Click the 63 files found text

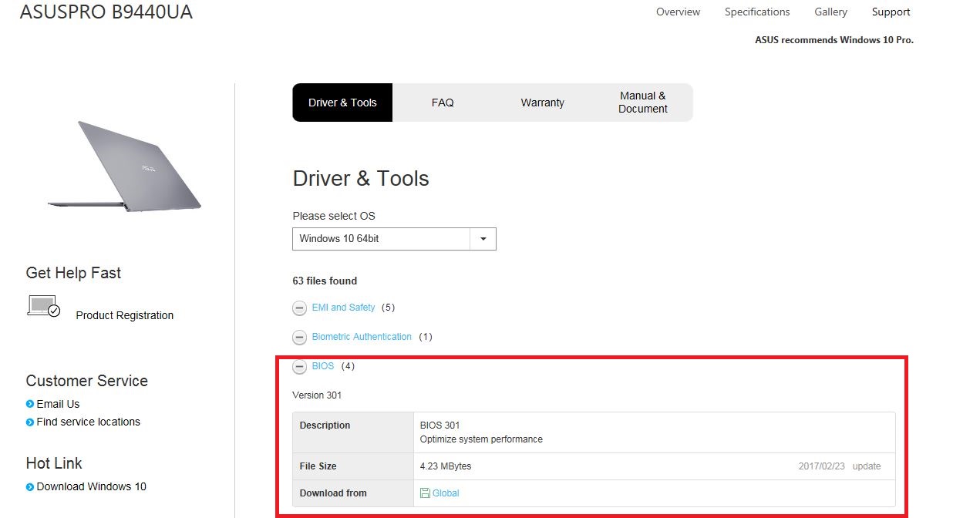click(325, 281)
